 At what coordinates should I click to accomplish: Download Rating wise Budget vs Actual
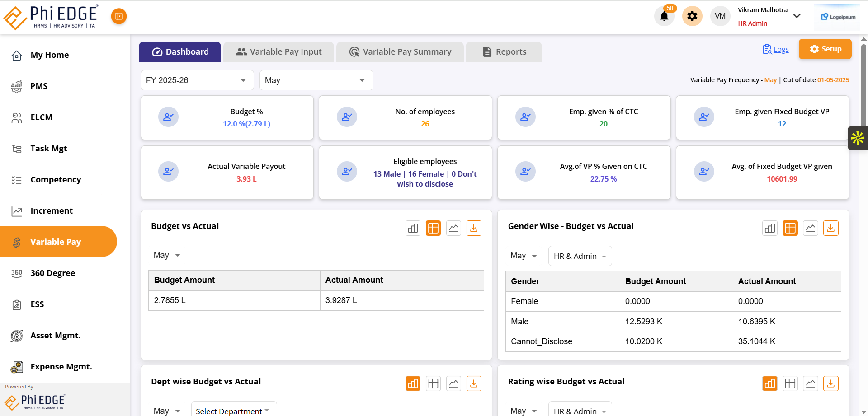coord(830,383)
